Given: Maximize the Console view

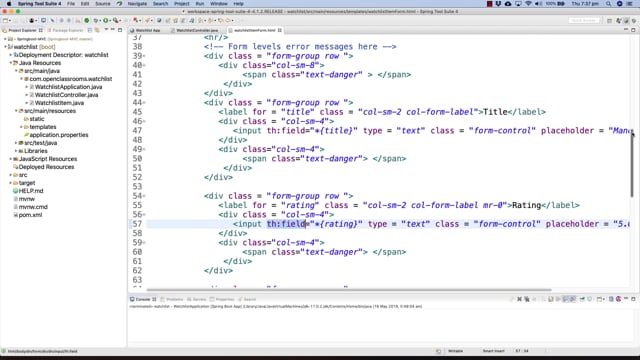Looking at the screenshot, I should coord(633,299).
